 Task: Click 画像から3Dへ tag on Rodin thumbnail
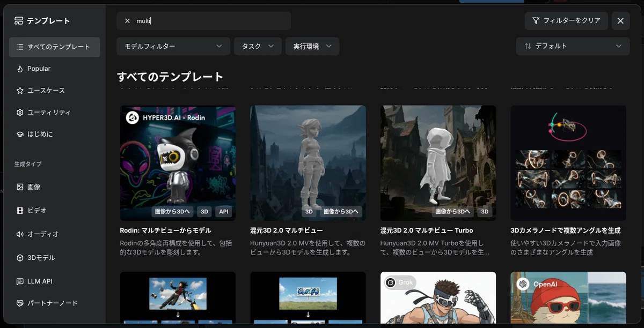(172, 212)
